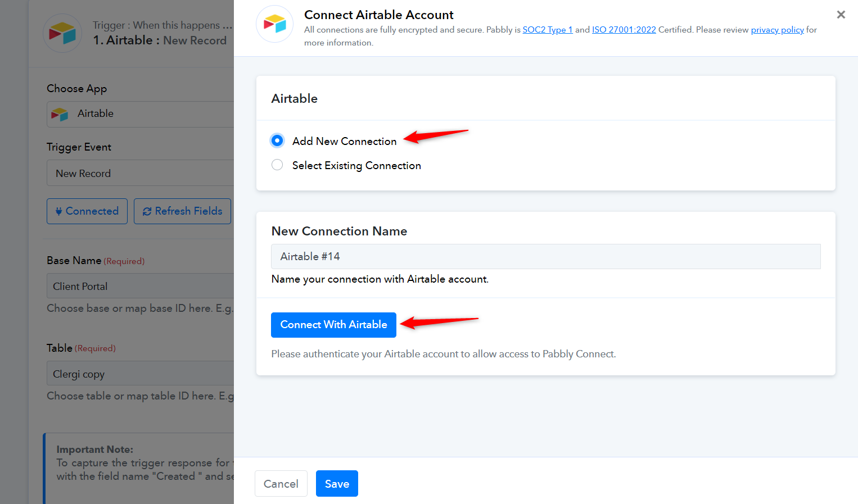Click the New Connection Name input field
Image resolution: width=858 pixels, height=504 pixels.
545,256
